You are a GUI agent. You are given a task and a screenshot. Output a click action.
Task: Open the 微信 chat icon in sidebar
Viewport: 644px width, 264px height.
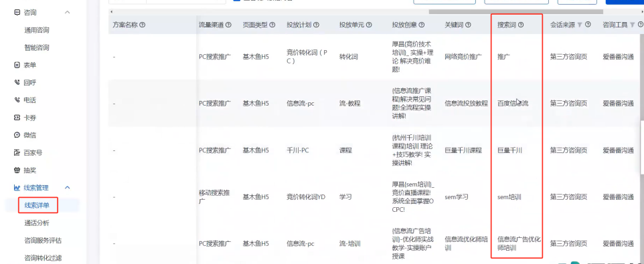tap(17, 135)
